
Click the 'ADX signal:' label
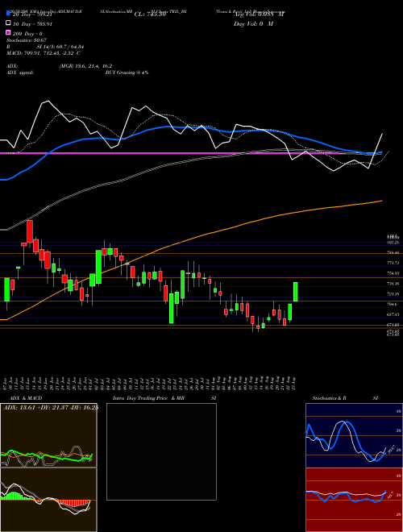(x=20, y=73)
